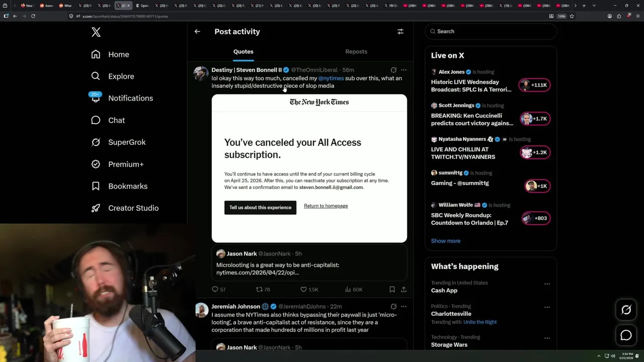Reply to Destiny's post (57 comments)
The image size is (644, 362).
coord(219,290)
